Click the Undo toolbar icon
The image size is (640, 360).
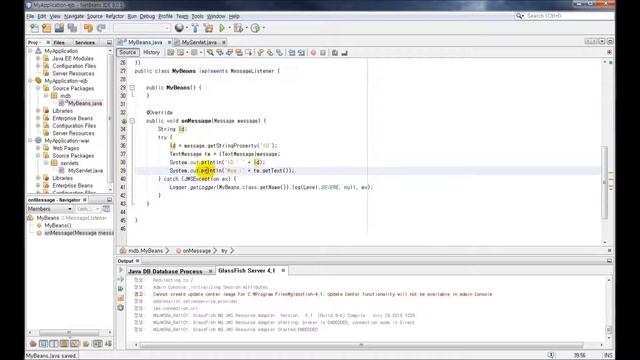click(88, 28)
